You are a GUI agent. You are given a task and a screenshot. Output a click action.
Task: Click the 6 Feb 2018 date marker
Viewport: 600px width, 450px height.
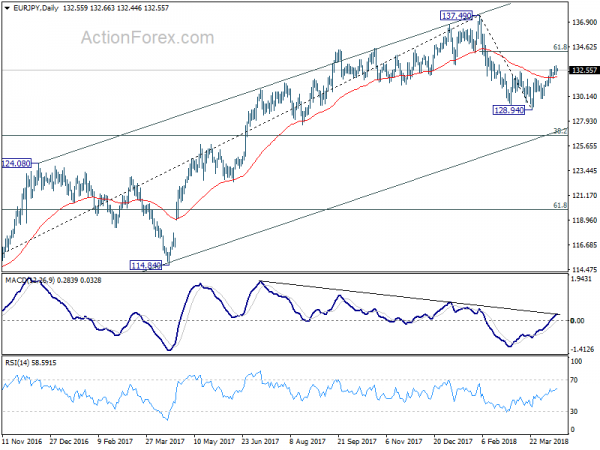tap(499, 441)
